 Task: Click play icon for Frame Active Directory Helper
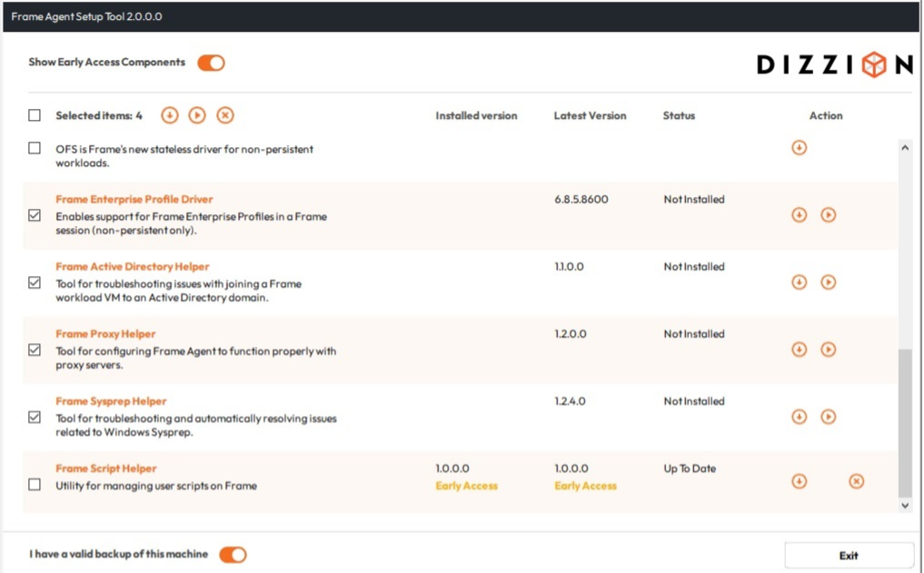828,282
